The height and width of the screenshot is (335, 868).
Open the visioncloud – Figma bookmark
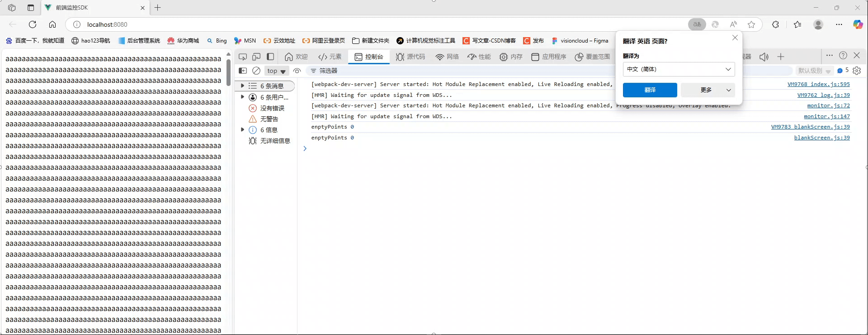[580, 41]
